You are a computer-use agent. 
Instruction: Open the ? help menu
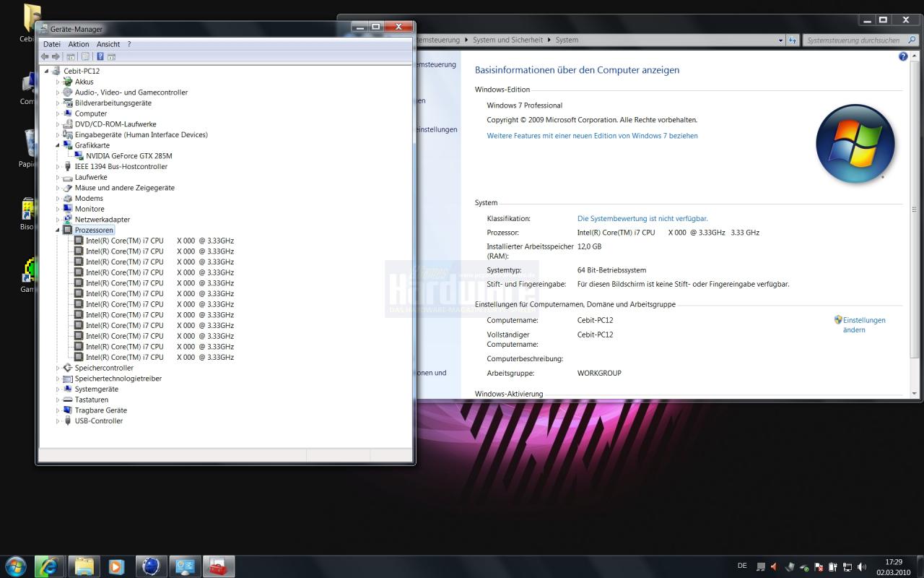(x=129, y=44)
